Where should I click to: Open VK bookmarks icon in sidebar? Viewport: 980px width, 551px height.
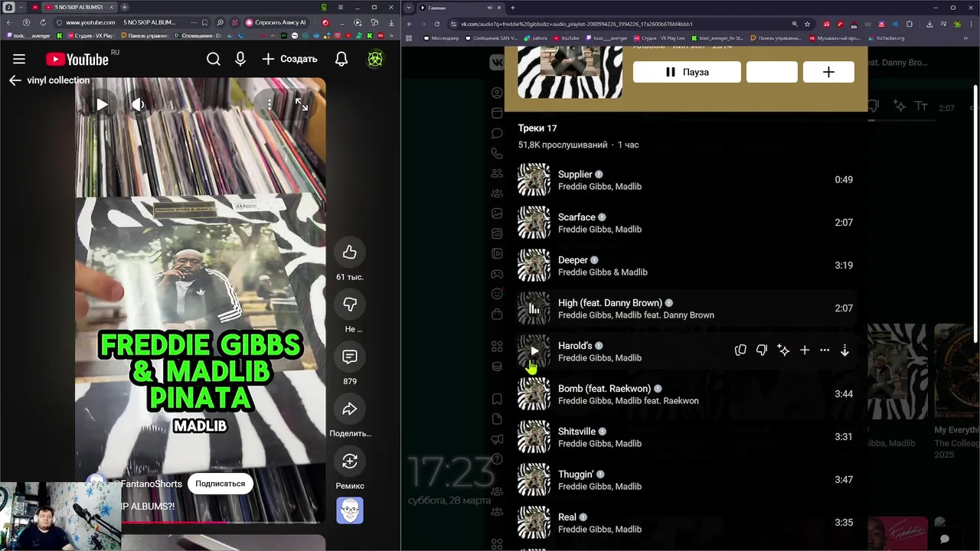[497, 399]
